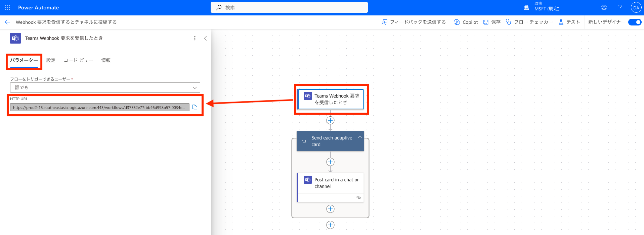Image resolution: width=644 pixels, height=235 pixels.
Task: Open the settings gear icon
Action: point(604,7)
